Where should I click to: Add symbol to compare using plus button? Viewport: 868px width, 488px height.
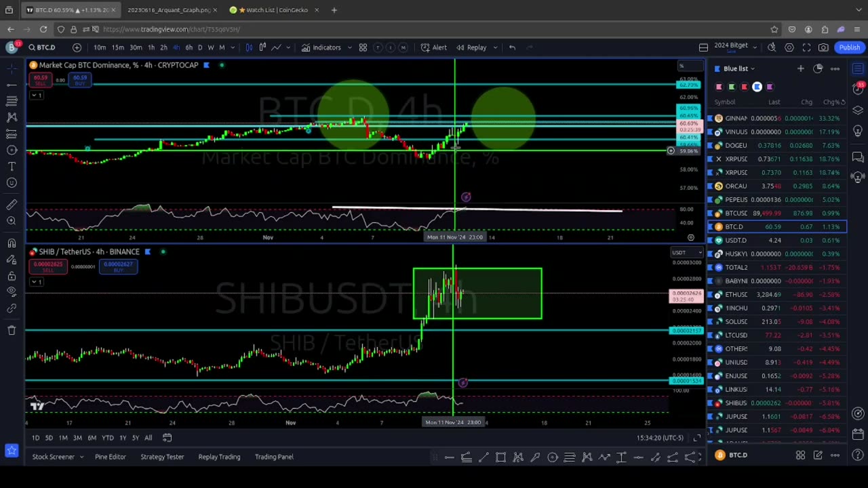tap(77, 47)
